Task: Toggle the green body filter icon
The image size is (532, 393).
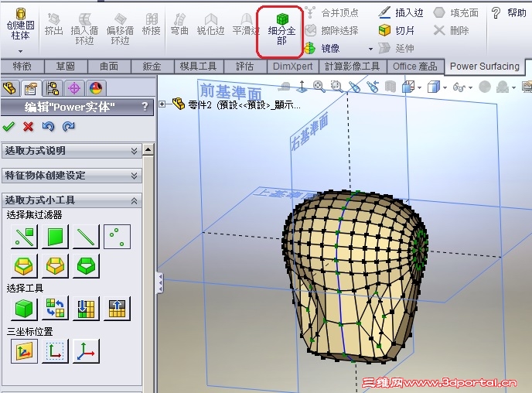Action: coord(86,265)
